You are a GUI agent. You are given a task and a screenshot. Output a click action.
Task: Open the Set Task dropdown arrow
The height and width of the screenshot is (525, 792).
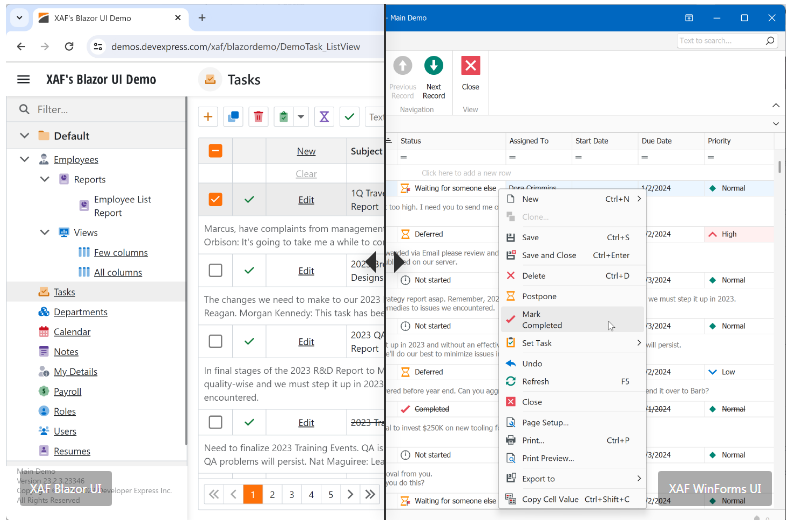tap(301, 117)
